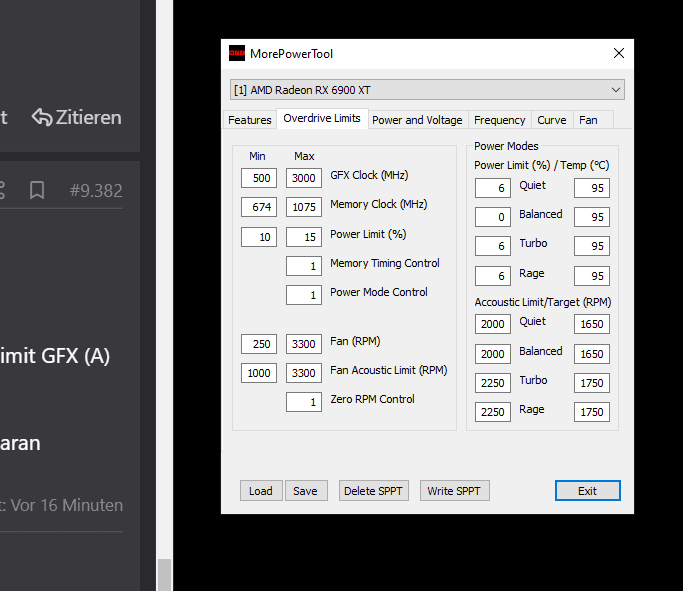Click the Load button
The height and width of the screenshot is (591, 683).
(x=261, y=491)
